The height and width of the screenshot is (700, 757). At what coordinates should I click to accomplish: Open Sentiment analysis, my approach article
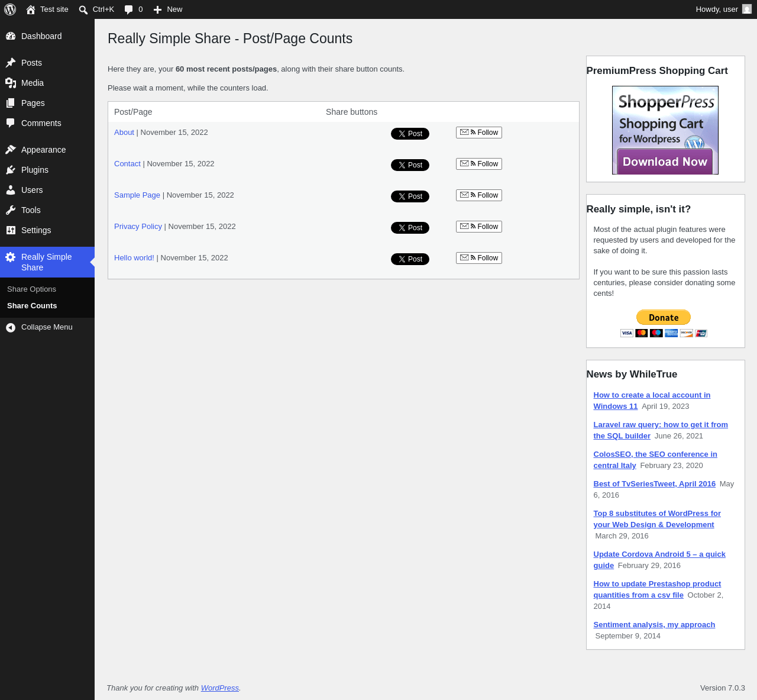(654, 625)
